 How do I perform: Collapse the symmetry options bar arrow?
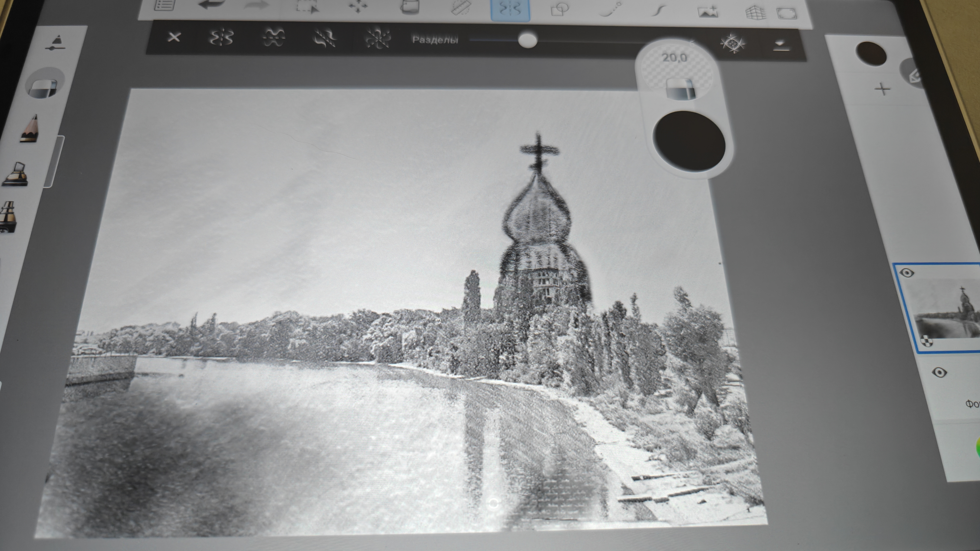781,46
